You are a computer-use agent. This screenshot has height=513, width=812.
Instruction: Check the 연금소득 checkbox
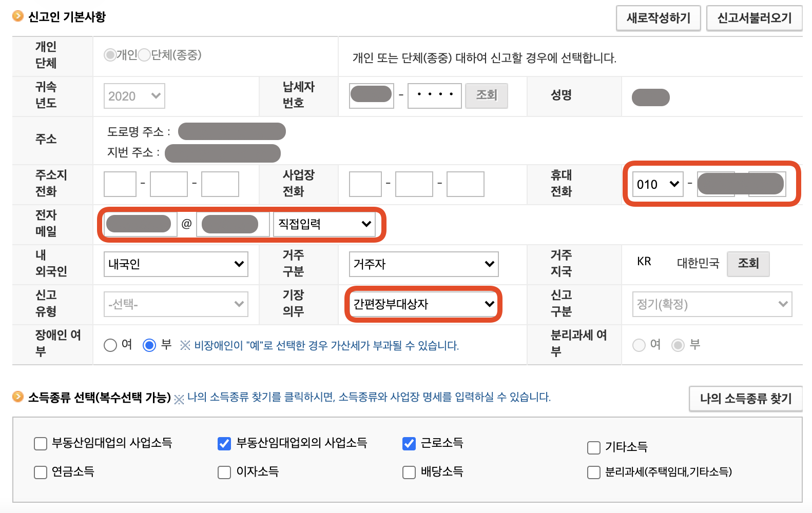tap(40, 471)
